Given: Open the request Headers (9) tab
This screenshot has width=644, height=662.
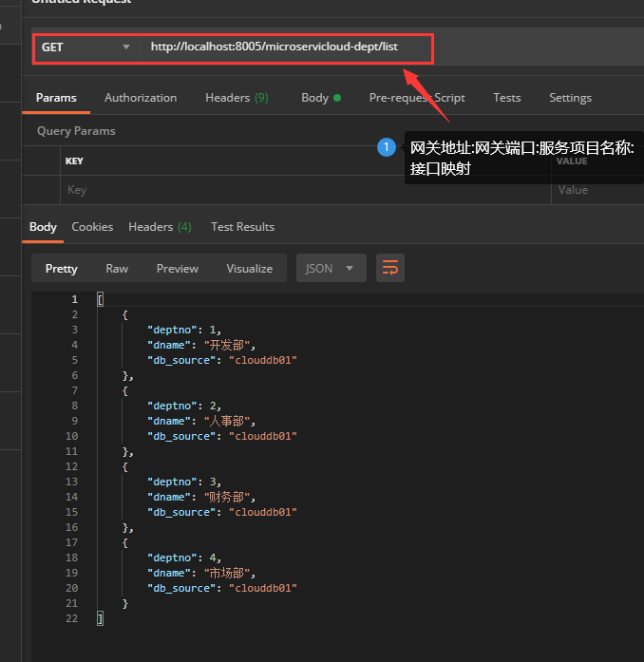Looking at the screenshot, I should pyautogui.click(x=237, y=98).
